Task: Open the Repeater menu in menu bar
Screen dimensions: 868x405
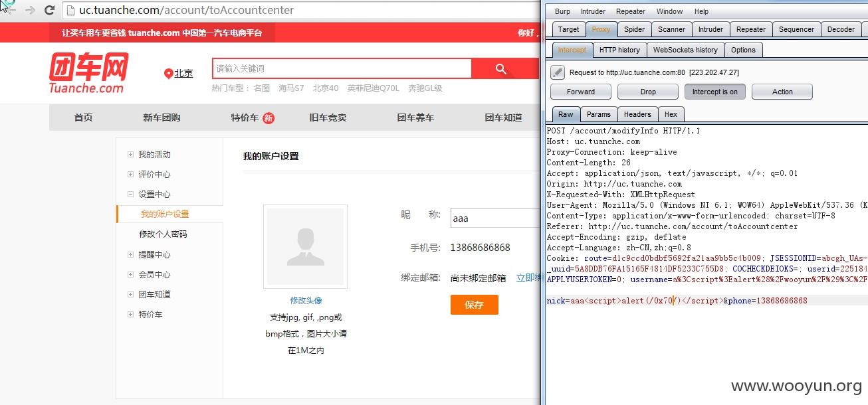Action: click(x=631, y=11)
